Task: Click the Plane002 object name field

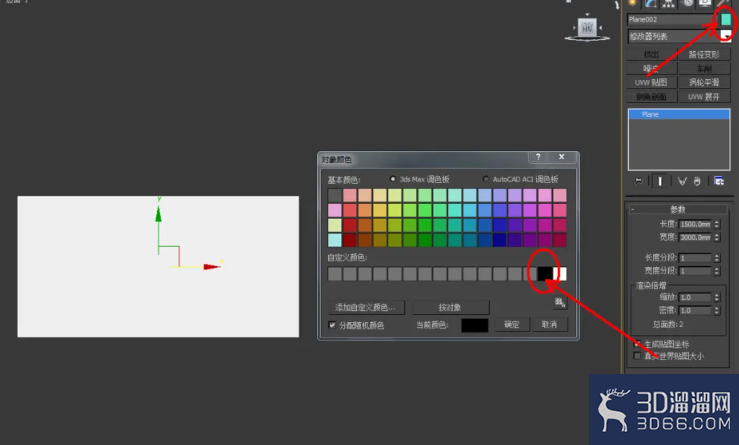Action: [673, 19]
